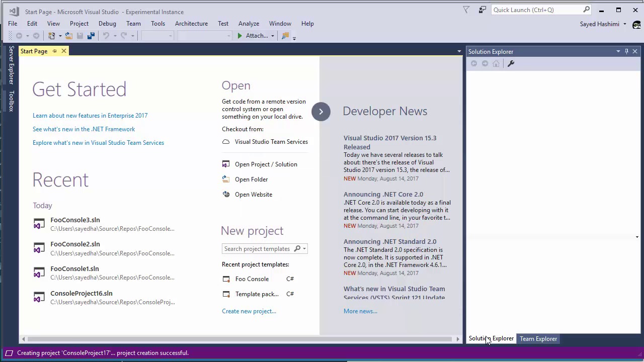Open the Server Explorer side tab
The width and height of the screenshot is (644, 362).
[x=11, y=65]
